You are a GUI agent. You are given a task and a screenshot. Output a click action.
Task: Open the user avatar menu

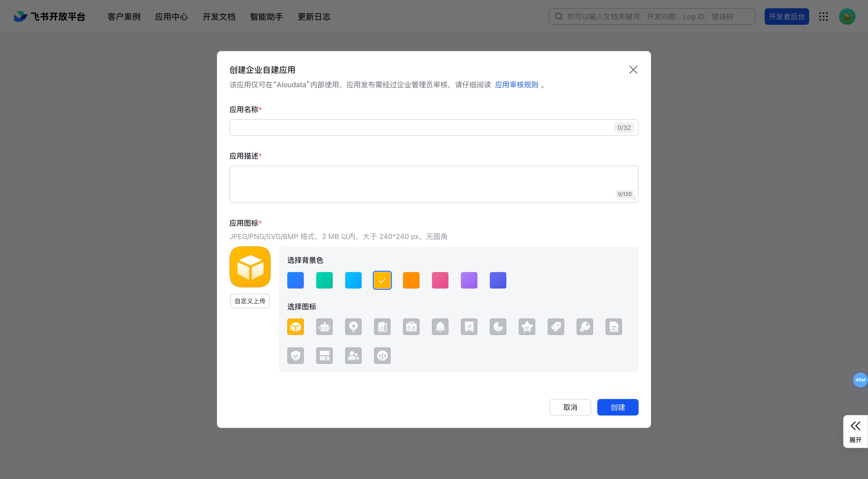pos(847,17)
